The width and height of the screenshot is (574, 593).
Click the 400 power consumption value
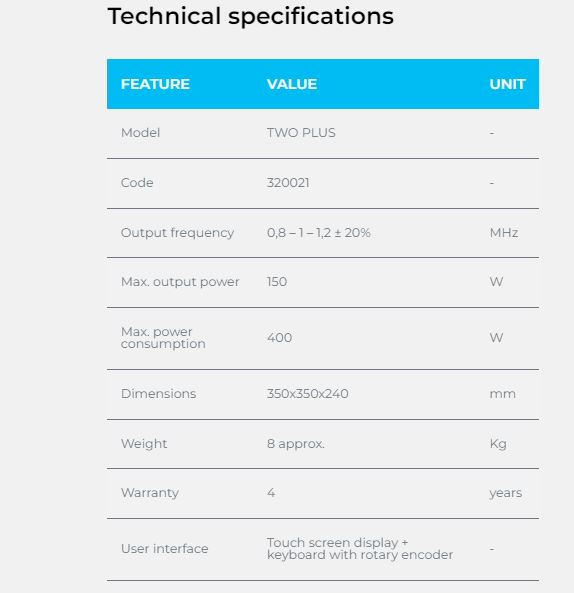coord(279,337)
